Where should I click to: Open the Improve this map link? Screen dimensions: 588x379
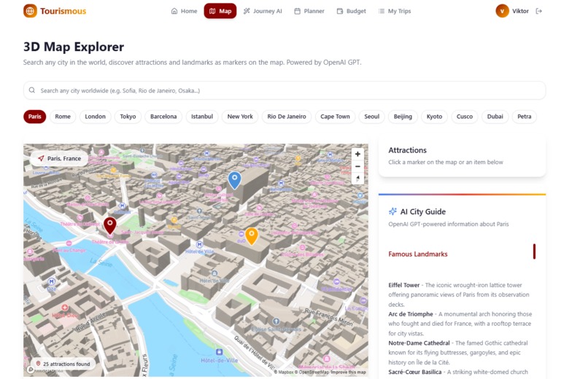[348, 372]
